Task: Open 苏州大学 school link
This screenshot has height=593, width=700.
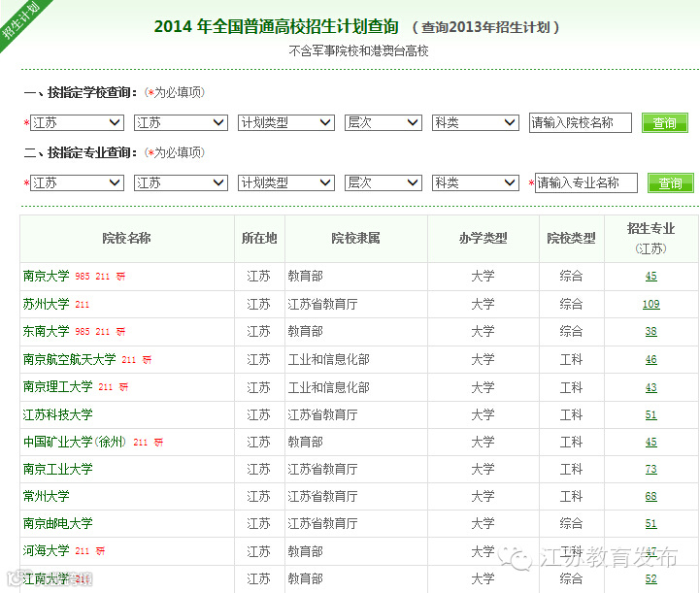Action: pos(46,305)
